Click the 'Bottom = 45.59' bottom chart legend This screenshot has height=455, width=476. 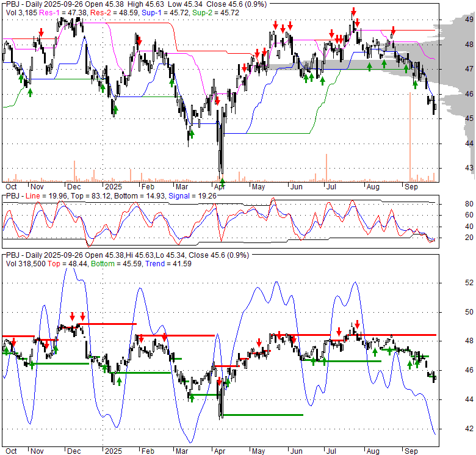click(x=117, y=264)
